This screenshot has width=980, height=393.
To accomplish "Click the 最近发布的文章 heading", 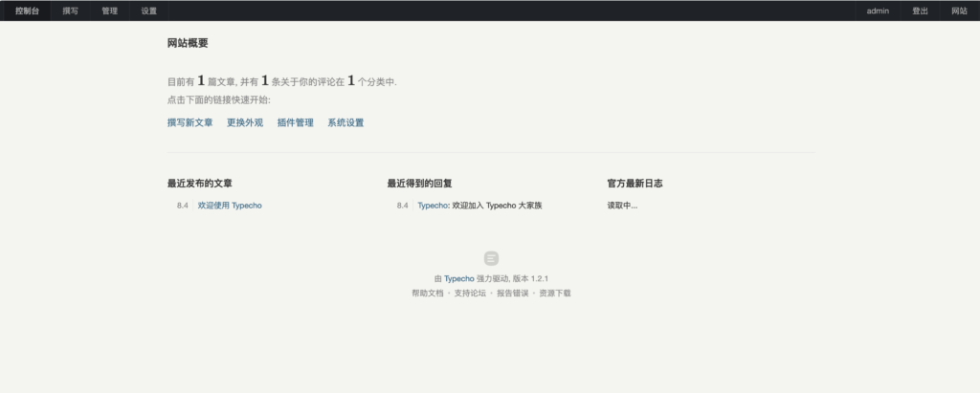I will [200, 183].
